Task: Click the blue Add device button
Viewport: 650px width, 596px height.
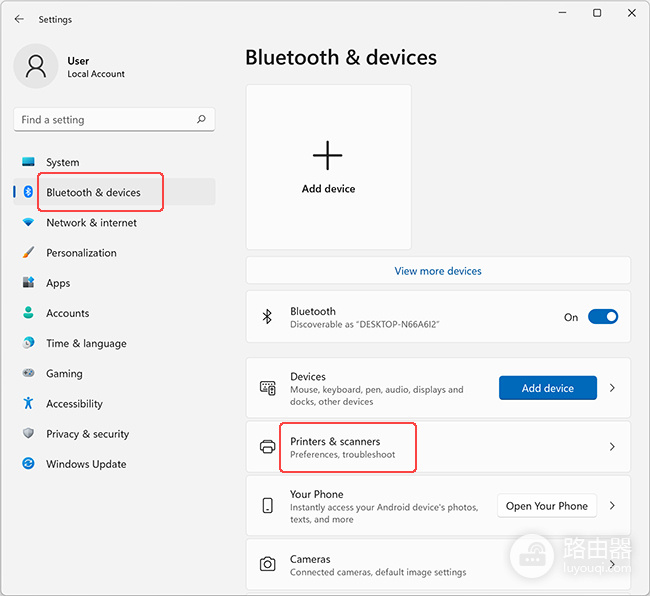Action: point(548,388)
